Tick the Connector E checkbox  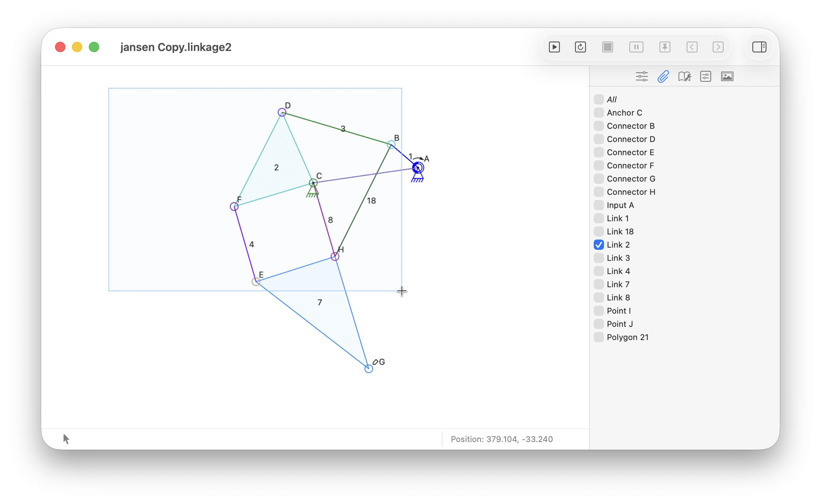(x=599, y=152)
